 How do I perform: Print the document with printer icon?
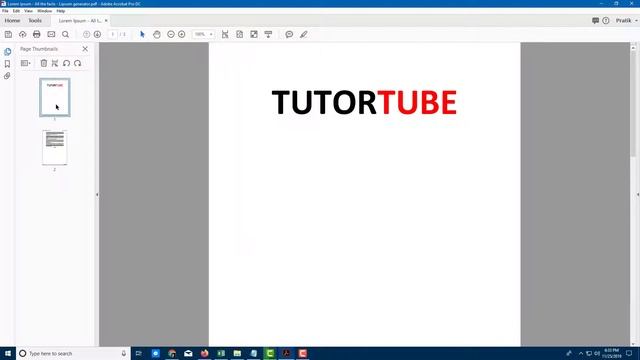tap(37, 34)
